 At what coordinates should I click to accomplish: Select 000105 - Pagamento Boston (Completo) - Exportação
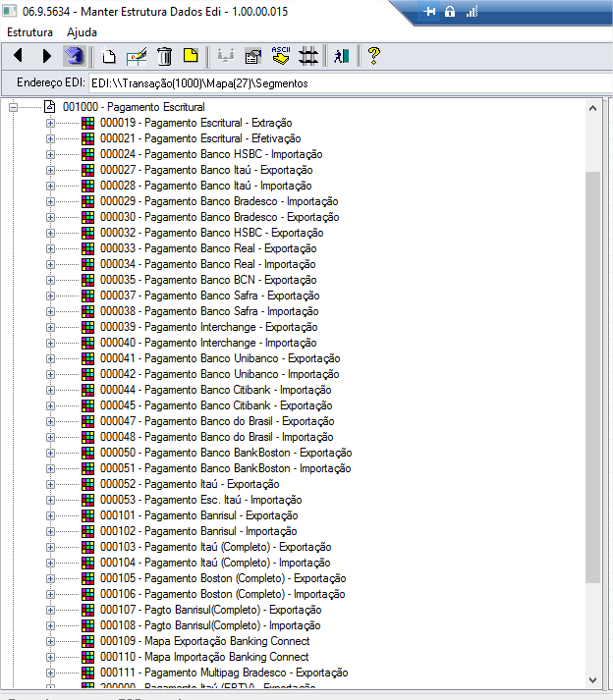click(x=223, y=578)
